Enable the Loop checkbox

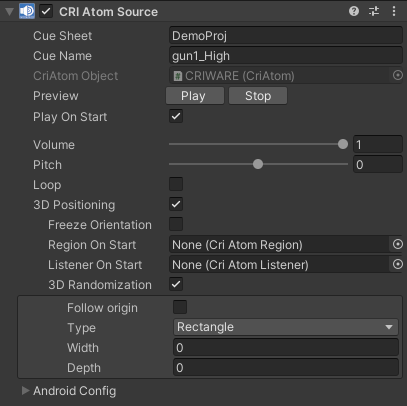pyautogui.click(x=176, y=184)
